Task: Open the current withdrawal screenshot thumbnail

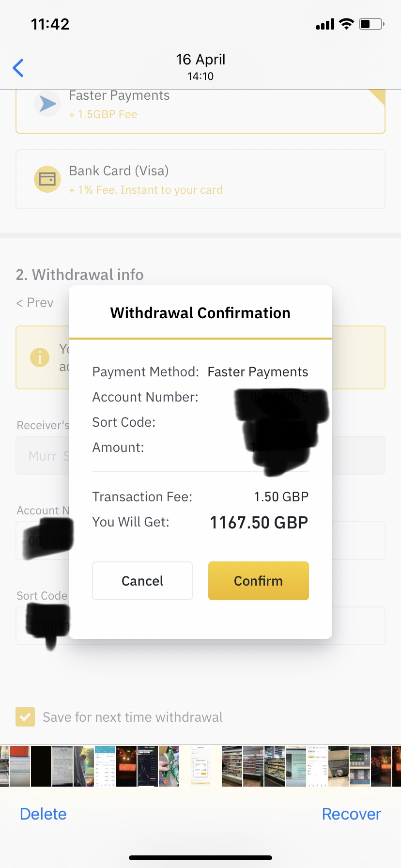Action: click(x=200, y=766)
